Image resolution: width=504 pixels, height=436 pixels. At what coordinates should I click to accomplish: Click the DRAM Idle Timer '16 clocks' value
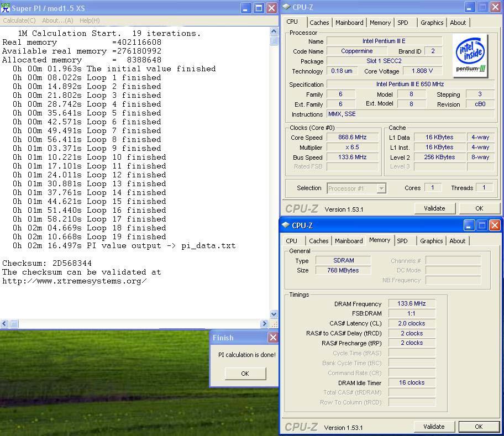(x=412, y=382)
